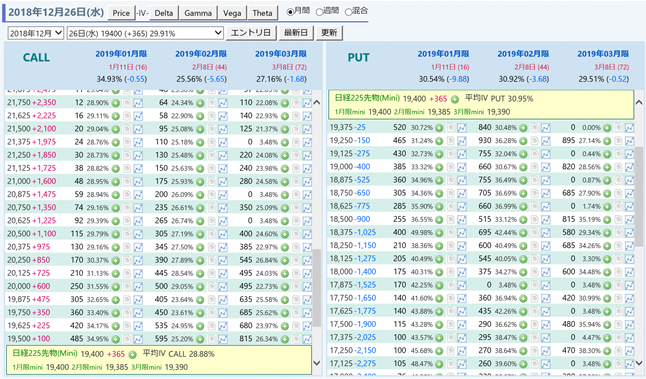Click green plus for CALL 20,500 January column
Screen dimensions: 646x379
[116, 234]
